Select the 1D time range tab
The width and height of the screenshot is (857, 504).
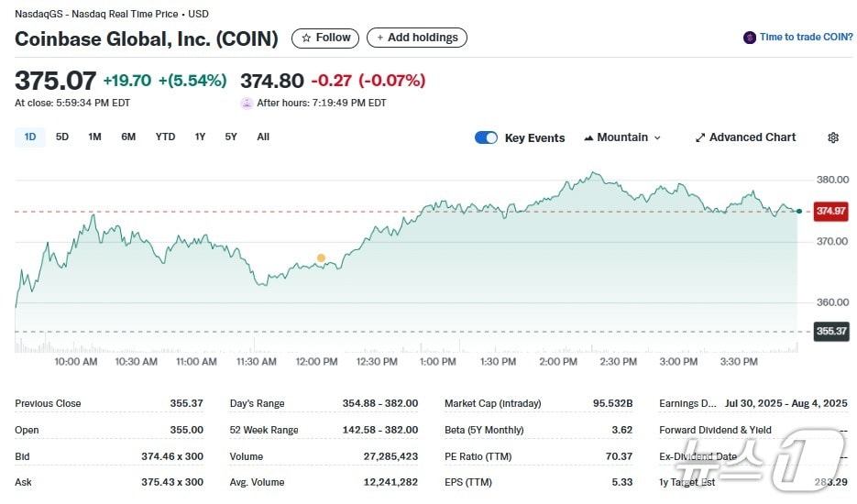(30, 137)
